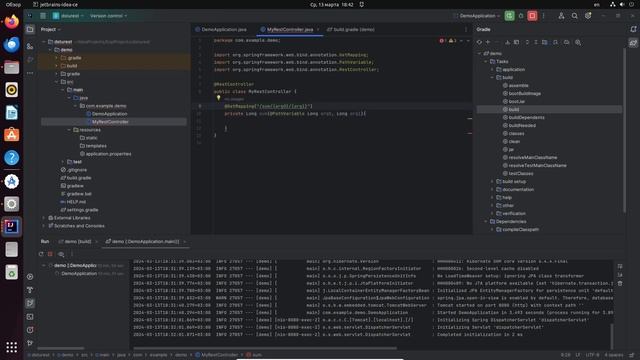The image size is (640, 360).
Task: Select MyRestController in project tree
Action: coord(110,122)
